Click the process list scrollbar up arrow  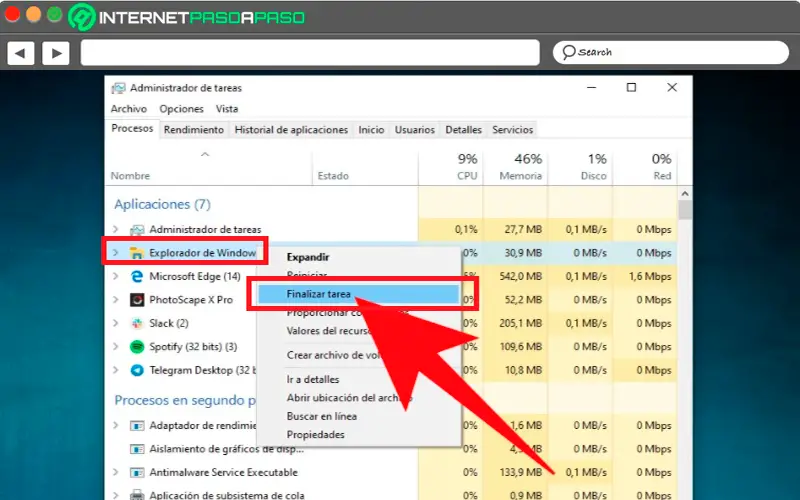[685, 194]
